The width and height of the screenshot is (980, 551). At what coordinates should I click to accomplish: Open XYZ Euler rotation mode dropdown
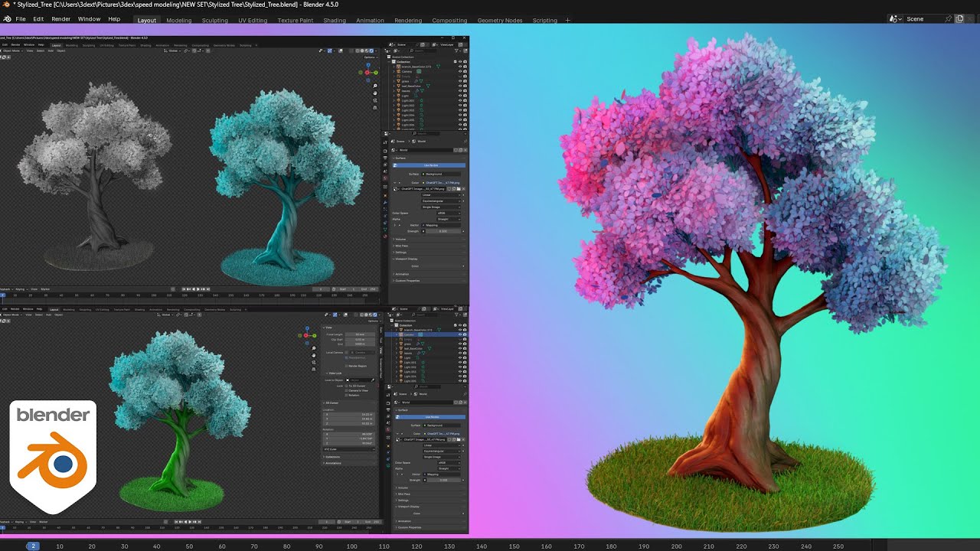pos(349,449)
